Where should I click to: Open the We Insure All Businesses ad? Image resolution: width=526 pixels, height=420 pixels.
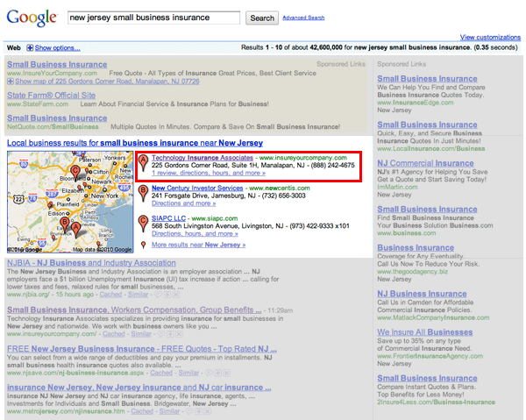point(424,332)
